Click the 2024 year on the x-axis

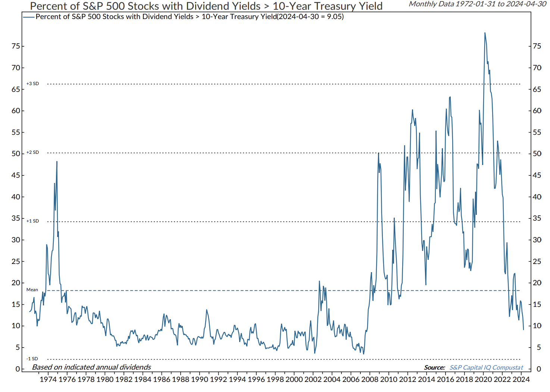click(x=521, y=379)
